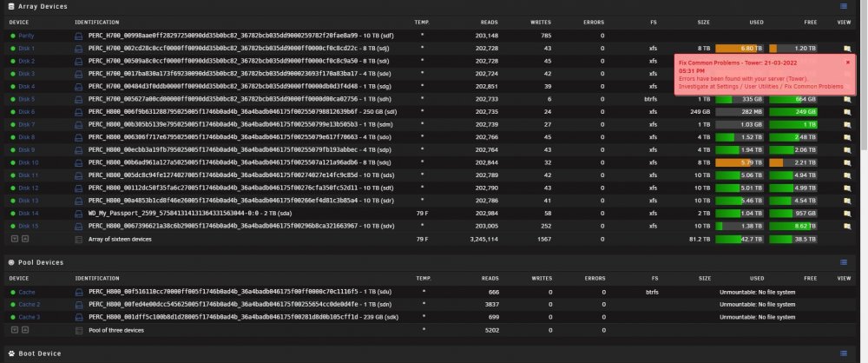Click the disk icon in Cache 2 row

(x=79, y=304)
